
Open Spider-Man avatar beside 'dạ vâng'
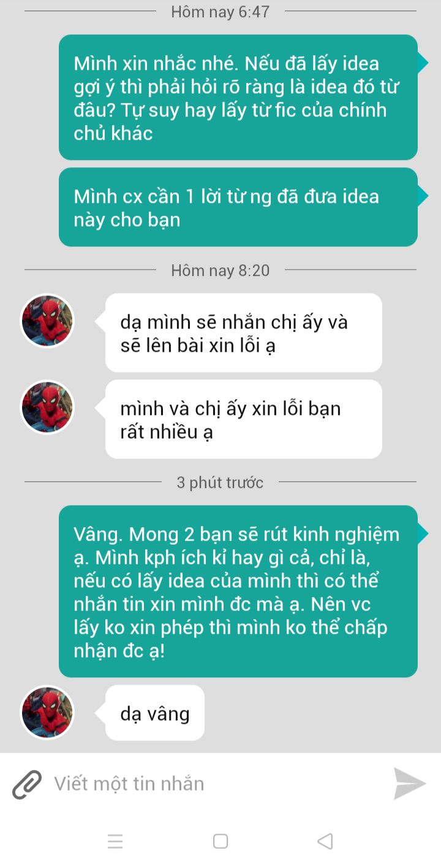47,712
